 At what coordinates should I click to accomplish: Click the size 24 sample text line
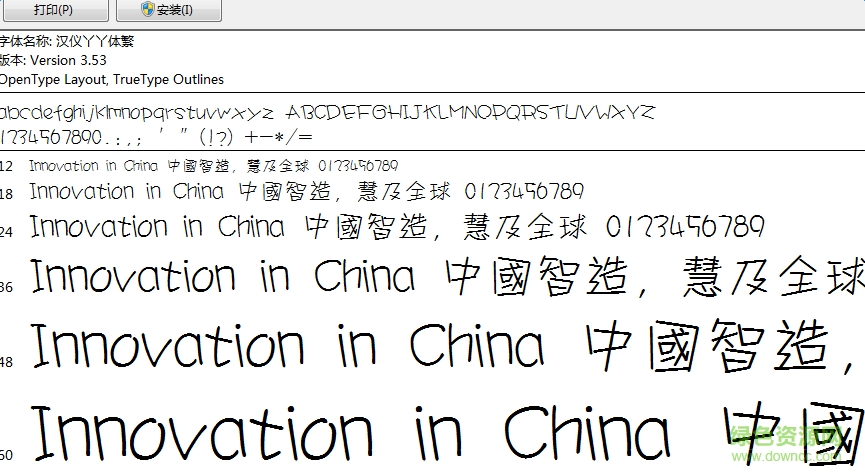coord(397,227)
